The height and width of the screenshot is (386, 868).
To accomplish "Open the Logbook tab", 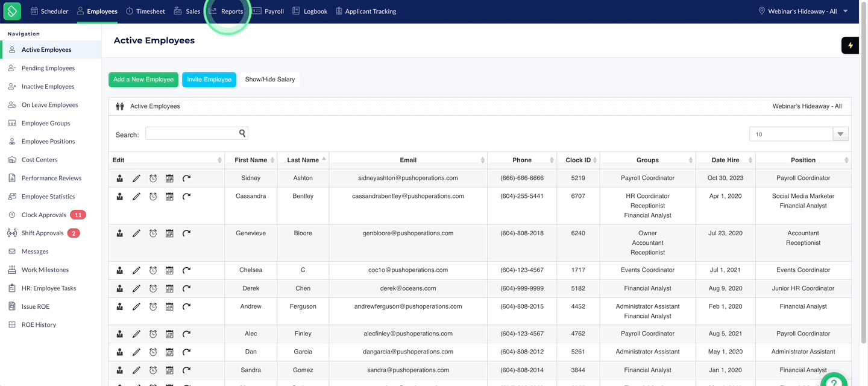I will pos(310,11).
